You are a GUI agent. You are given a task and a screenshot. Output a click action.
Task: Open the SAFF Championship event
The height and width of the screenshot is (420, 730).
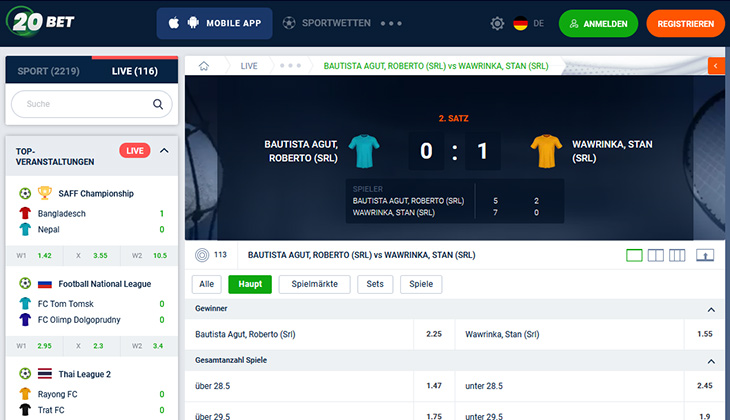click(96, 193)
